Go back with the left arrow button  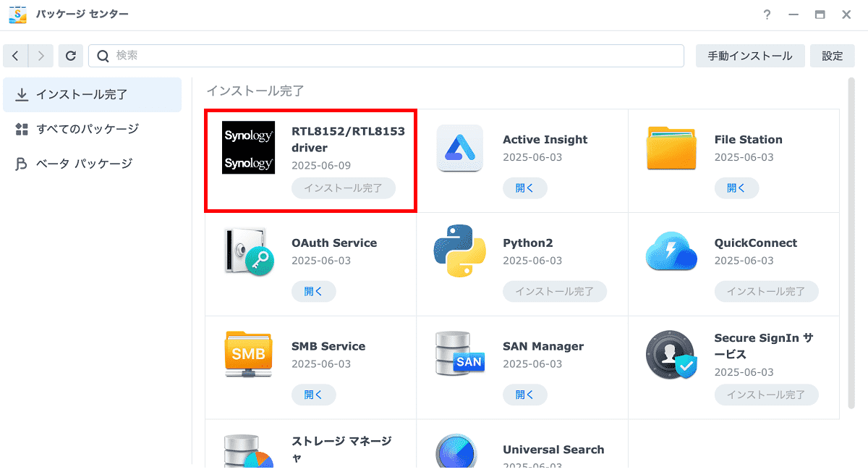click(16, 56)
